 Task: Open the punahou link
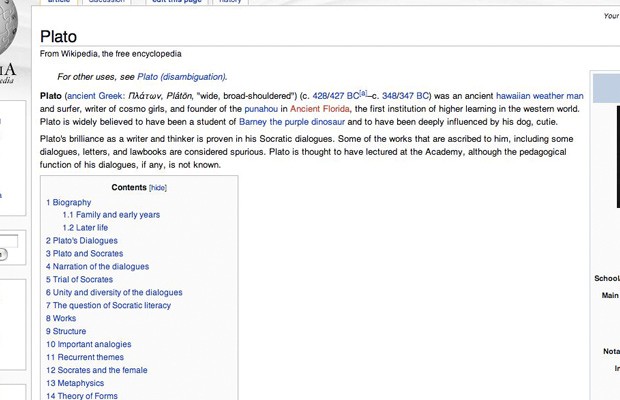(x=261, y=109)
